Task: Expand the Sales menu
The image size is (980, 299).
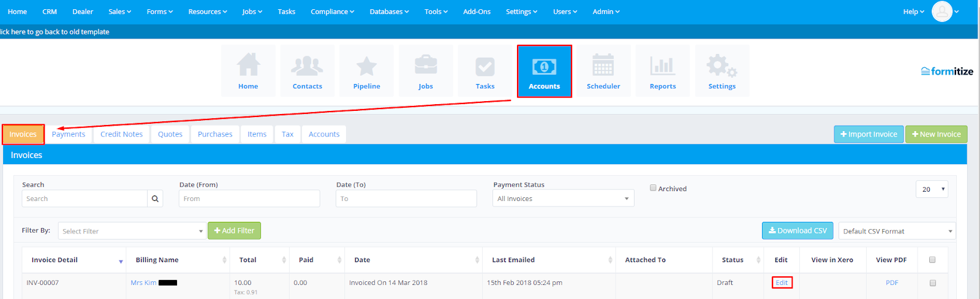Action: 120,12
